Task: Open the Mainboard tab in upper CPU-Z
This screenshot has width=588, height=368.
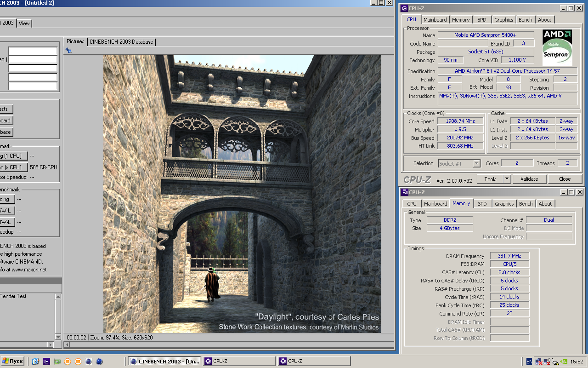Action: pyautogui.click(x=435, y=20)
